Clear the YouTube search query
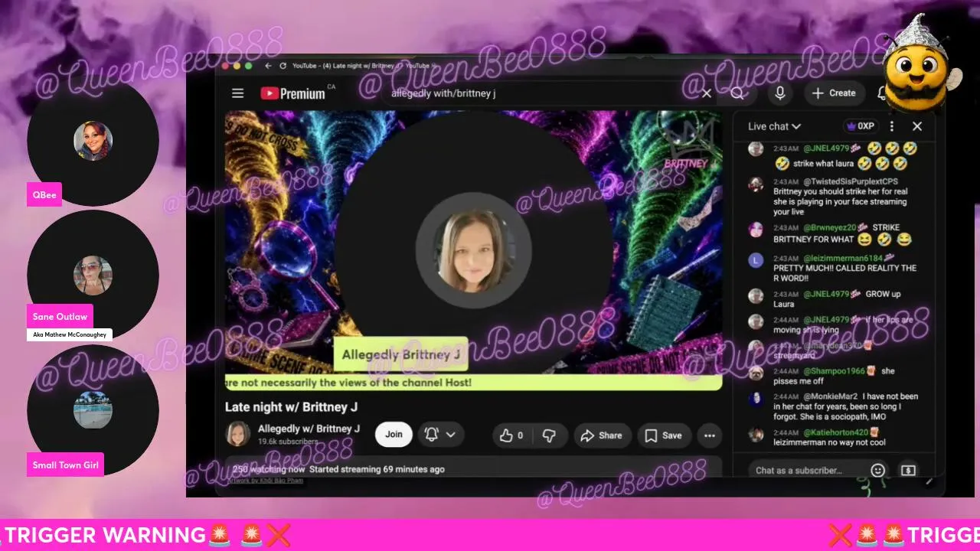This screenshot has height=551, width=980. click(x=707, y=93)
